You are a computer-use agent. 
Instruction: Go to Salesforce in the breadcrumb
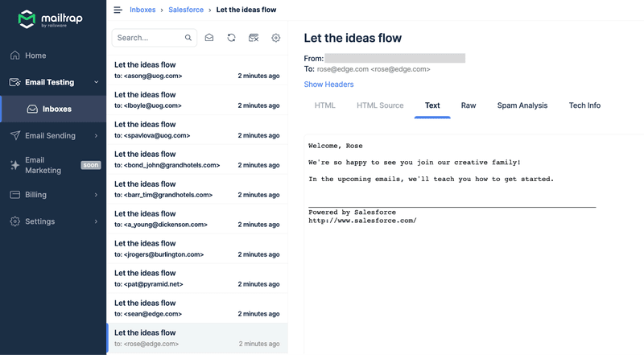point(186,10)
